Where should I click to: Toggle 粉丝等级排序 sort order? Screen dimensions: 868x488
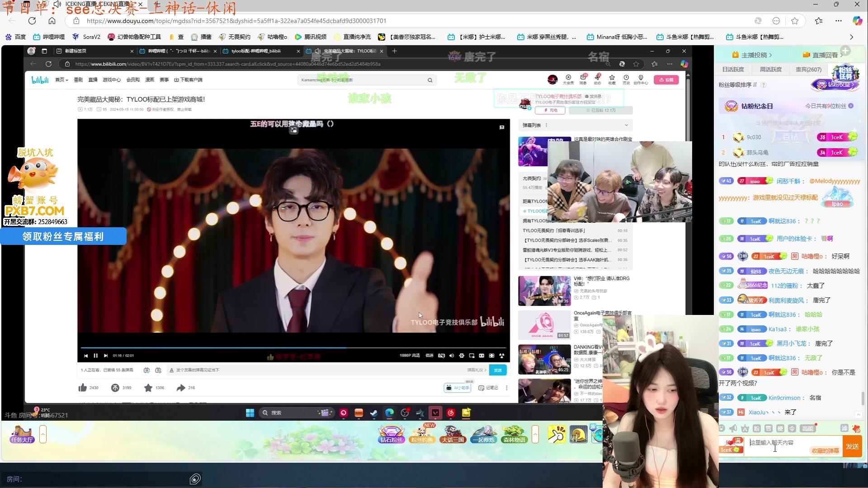point(738,85)
